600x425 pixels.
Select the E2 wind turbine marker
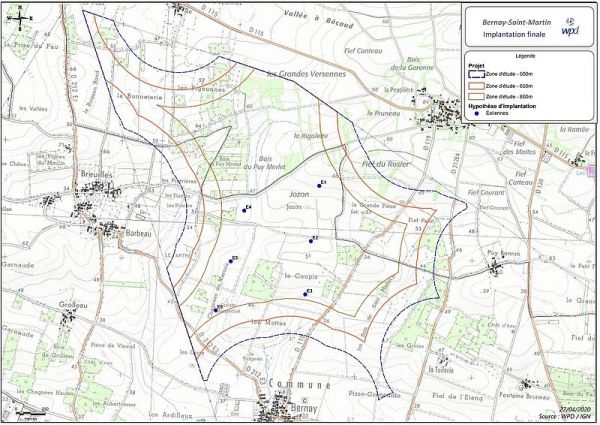point(310,241)
